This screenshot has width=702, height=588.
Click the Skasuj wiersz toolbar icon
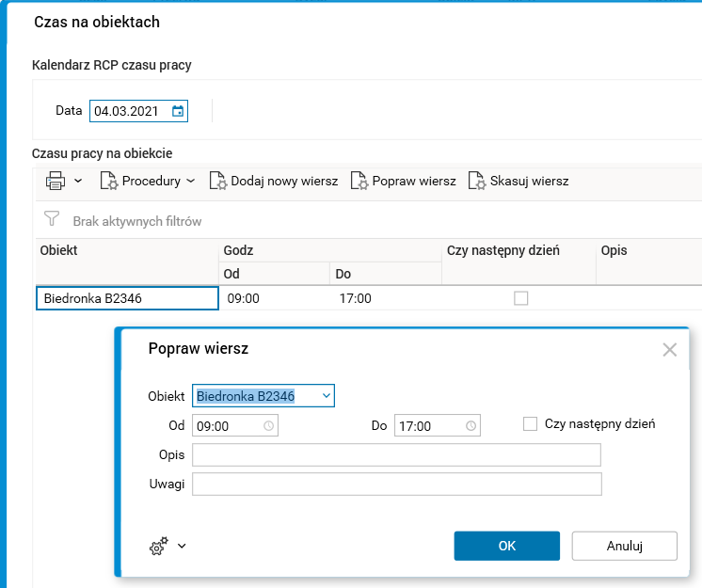coord(477,181)
